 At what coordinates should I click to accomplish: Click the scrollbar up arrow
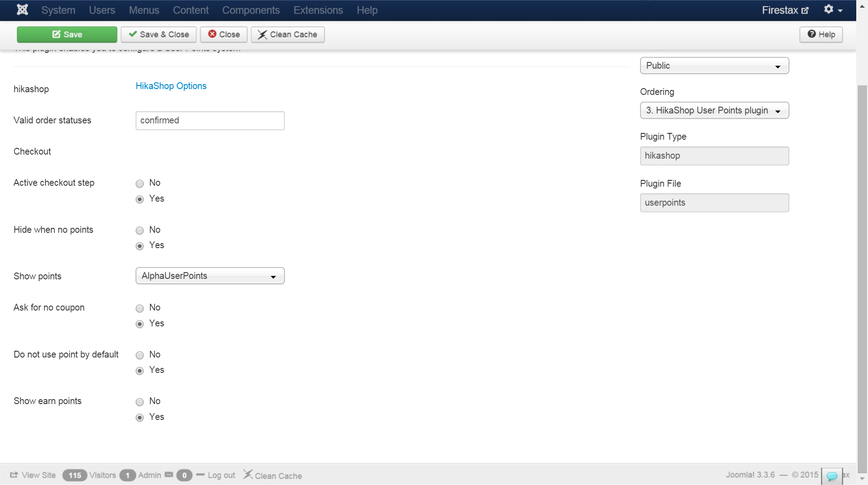[x=862, y=5]
